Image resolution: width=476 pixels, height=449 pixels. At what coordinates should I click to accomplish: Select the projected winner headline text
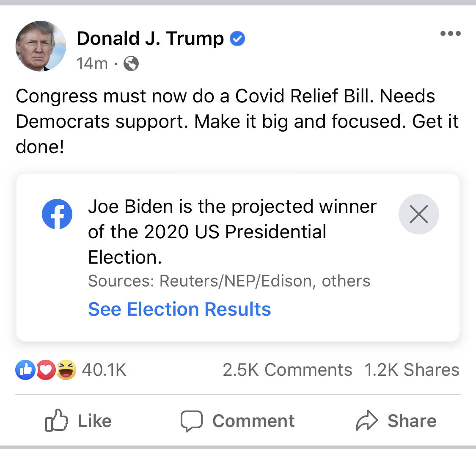[x=232, y=231]
